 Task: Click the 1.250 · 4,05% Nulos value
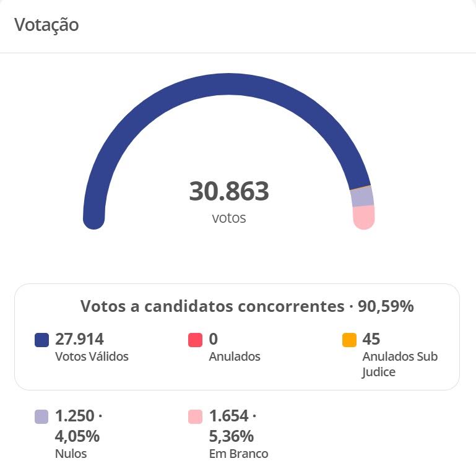(77, 426)
